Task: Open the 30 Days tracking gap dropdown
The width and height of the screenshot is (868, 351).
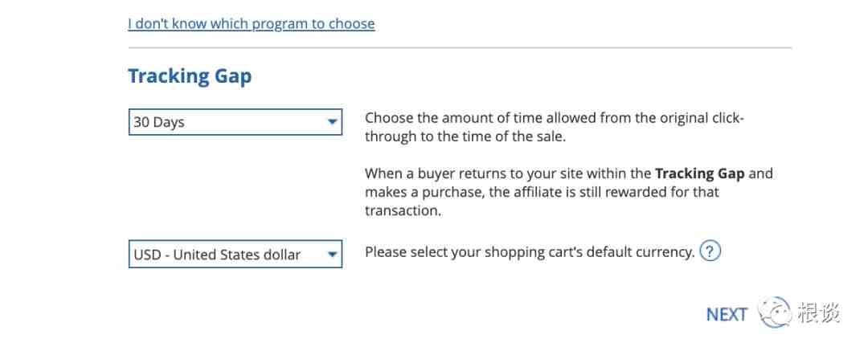Action: [235, 122]
